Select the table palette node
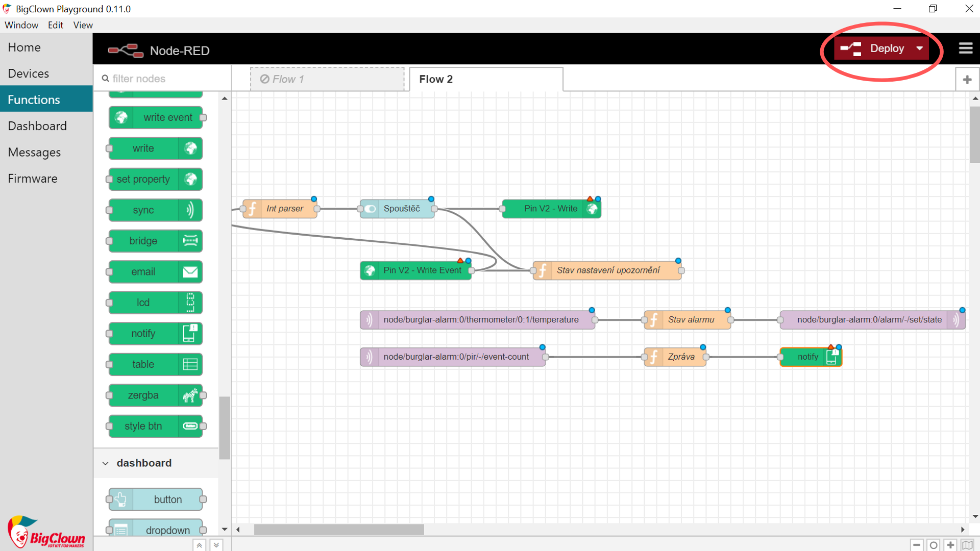Image resolution: width=980 pixels, height=551 pixels. point(156,364)
